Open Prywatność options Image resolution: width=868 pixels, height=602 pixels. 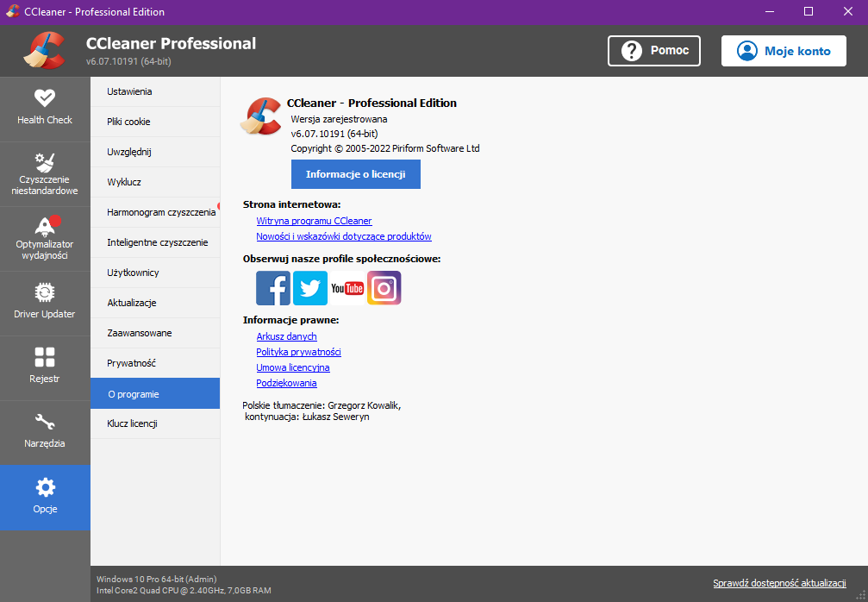[155, 363]
